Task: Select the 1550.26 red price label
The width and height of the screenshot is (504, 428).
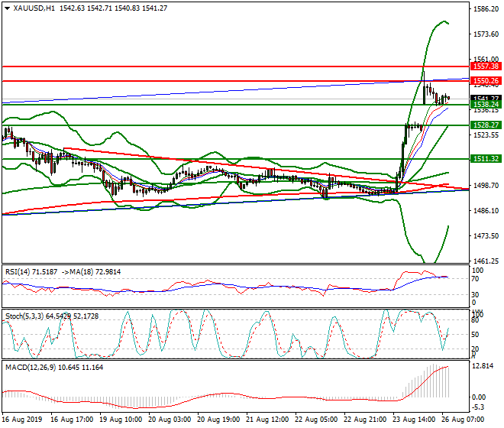Action: coord(486,81)
